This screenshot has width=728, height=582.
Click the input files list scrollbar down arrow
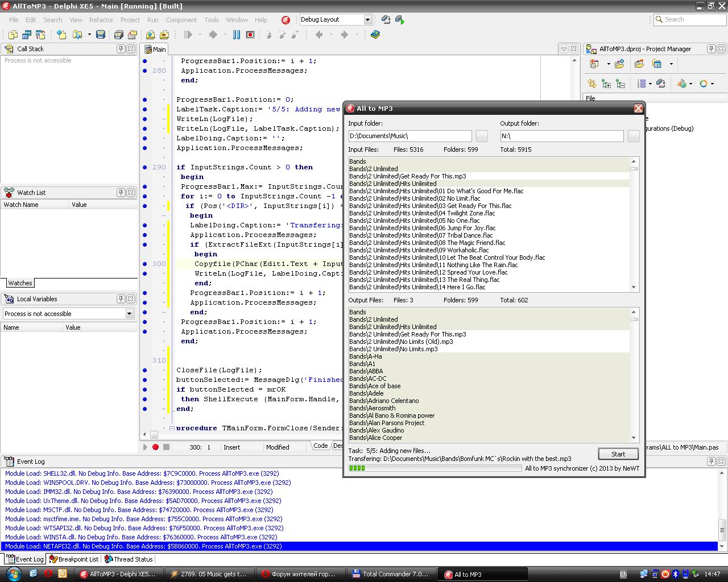(634, 288)
